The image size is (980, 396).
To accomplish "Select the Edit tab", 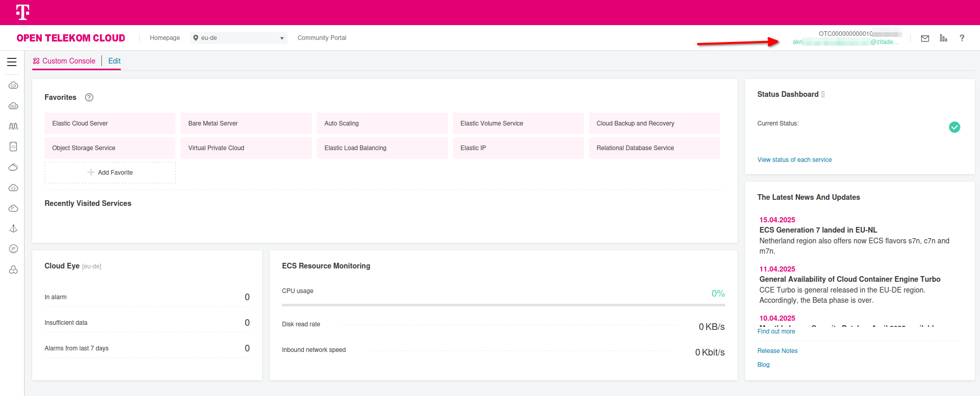I will pyautogui.click(x=114, y=61).
